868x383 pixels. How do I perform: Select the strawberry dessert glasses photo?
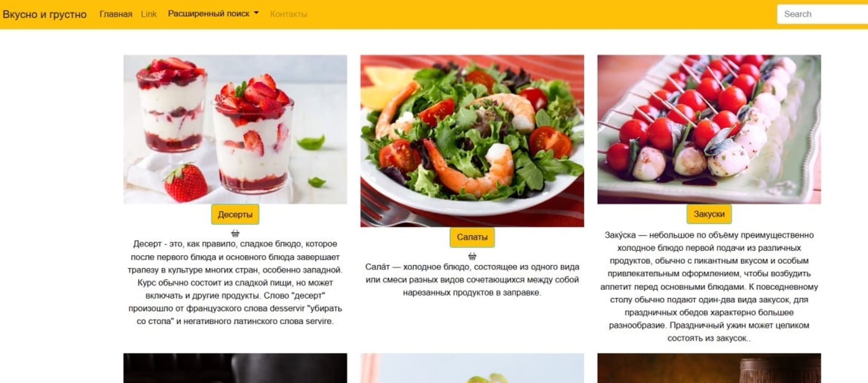coord(235,129)
